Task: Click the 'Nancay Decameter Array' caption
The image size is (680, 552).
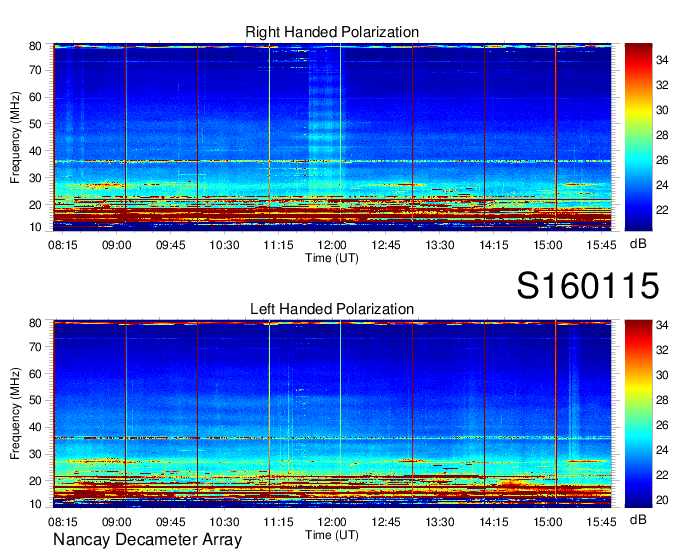Action: (147, 540)
